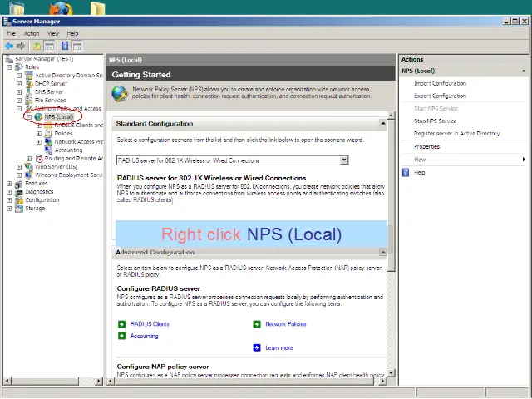The height and width of the screenshot is (399, 532).
Task: Click the Forward arrow toolbar icon
Action: tap(21, 46)
